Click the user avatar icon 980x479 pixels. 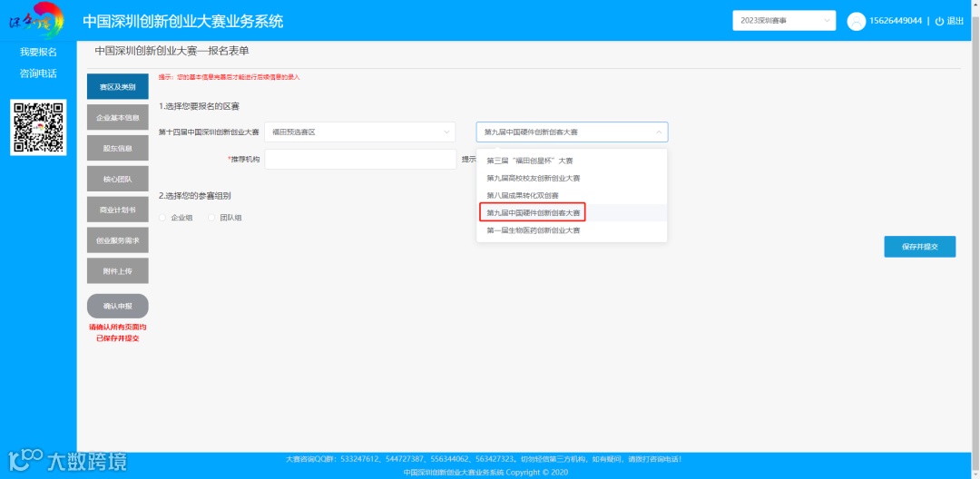[x=856, y=21]
